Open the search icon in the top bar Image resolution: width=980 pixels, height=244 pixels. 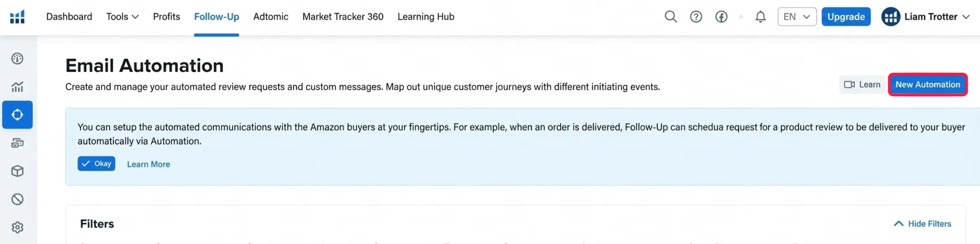(x=671, y=17)
